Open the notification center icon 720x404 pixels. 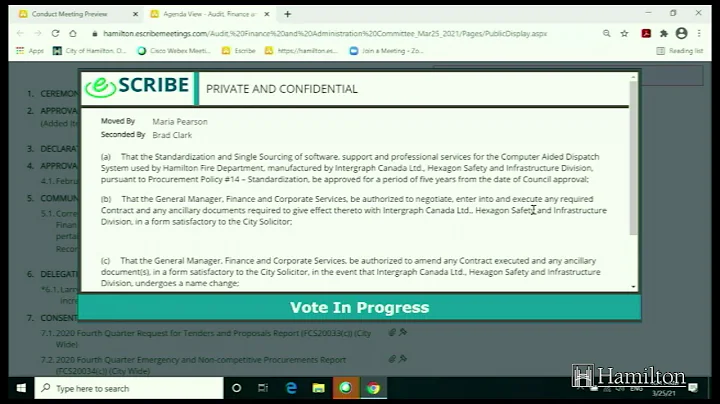coord(693,388)
